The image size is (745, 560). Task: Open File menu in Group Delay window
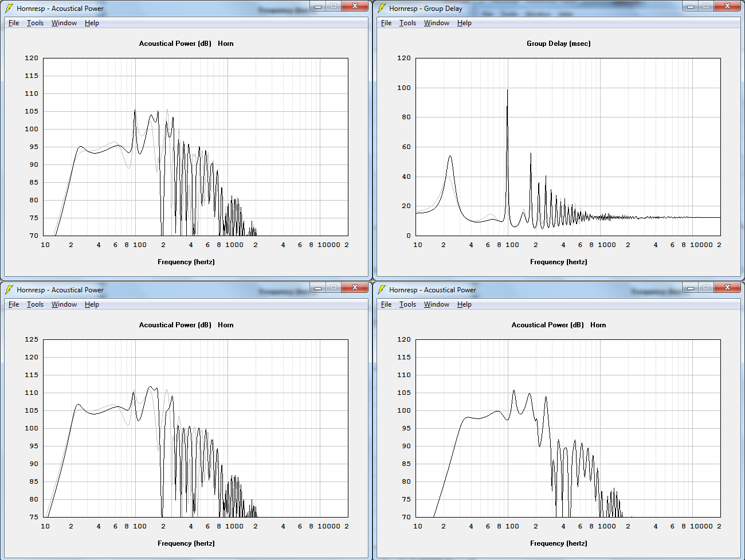click(x=386, y=23)
